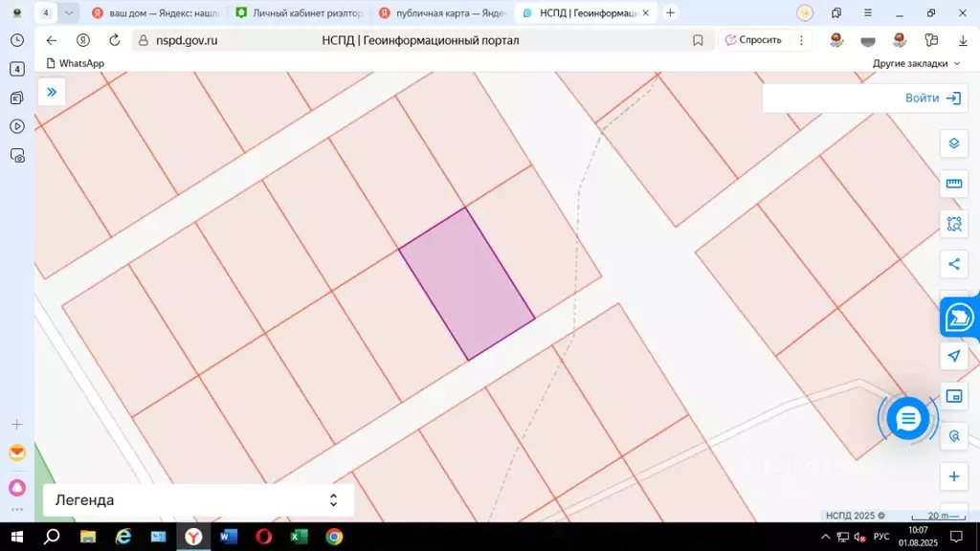Open the three-dot menu beside Спросить
The width and height of the screenshot is (980, 551).
(801, 40)
